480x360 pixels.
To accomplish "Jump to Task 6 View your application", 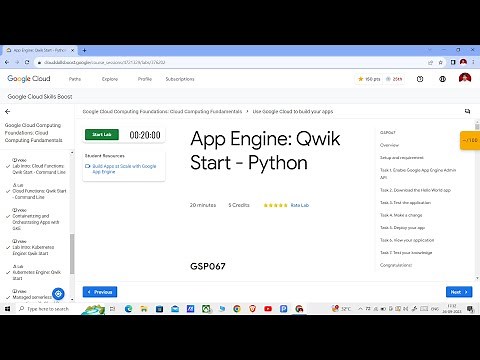I will pos(407,240).
